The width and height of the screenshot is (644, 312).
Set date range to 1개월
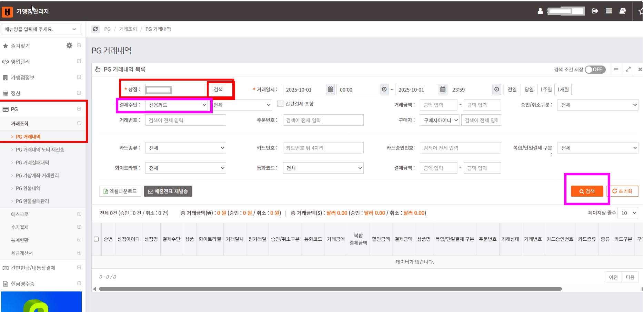click(563, 90)
